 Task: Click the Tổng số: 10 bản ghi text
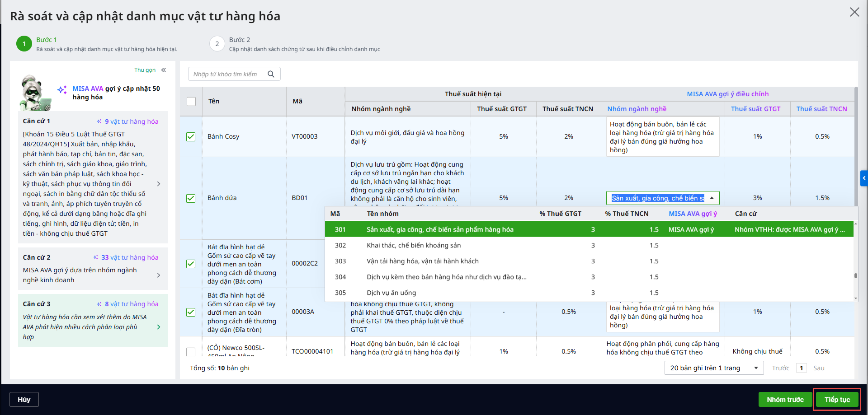pos(220,368)
